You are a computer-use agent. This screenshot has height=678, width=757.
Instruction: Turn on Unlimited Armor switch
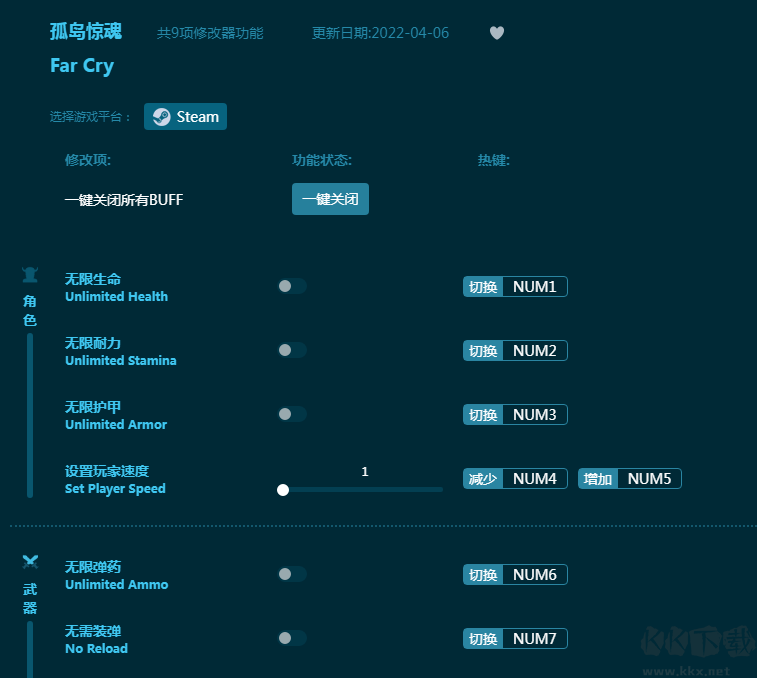(x=292, y=414)
